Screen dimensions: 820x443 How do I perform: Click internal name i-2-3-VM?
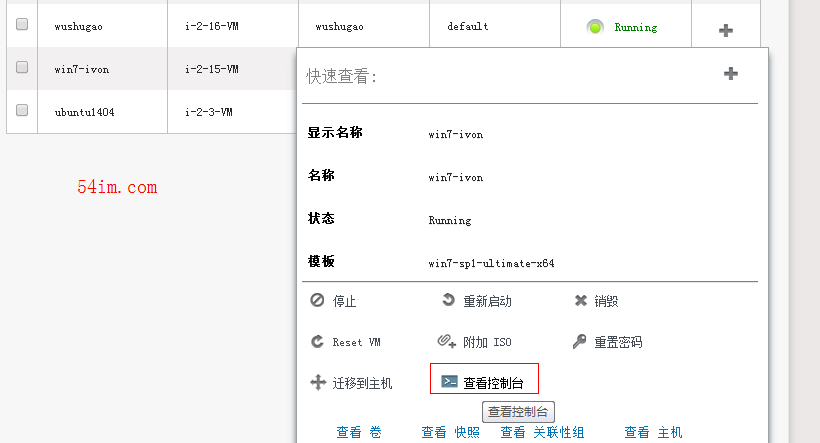point(209,112)
